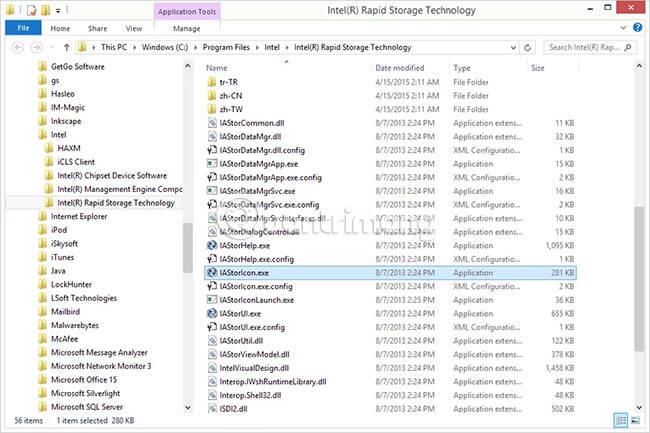The image size is (650, 433).
Task: Select IAStorHelp.exe.config file name
Action: pyautogui.click(x=257, y=259)
